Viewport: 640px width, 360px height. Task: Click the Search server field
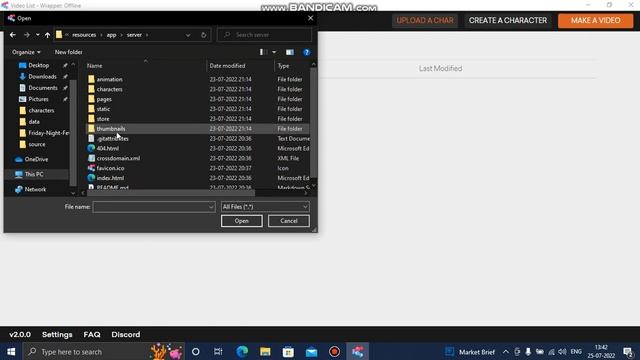264,35
